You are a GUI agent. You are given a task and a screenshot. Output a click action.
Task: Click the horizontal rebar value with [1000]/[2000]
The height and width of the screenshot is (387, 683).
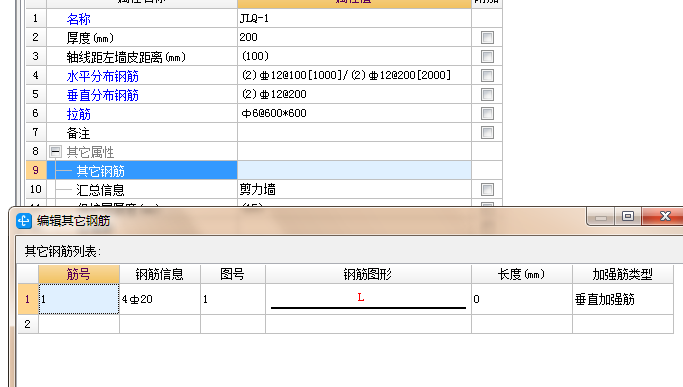point(354,75)
